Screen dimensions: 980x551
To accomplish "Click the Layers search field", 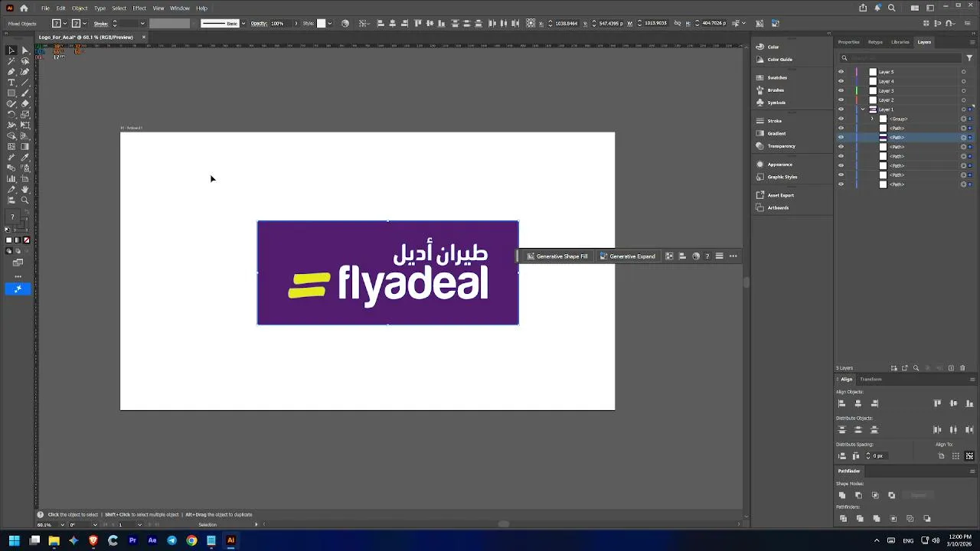I will pyautogui.click(x=902, y=57).
